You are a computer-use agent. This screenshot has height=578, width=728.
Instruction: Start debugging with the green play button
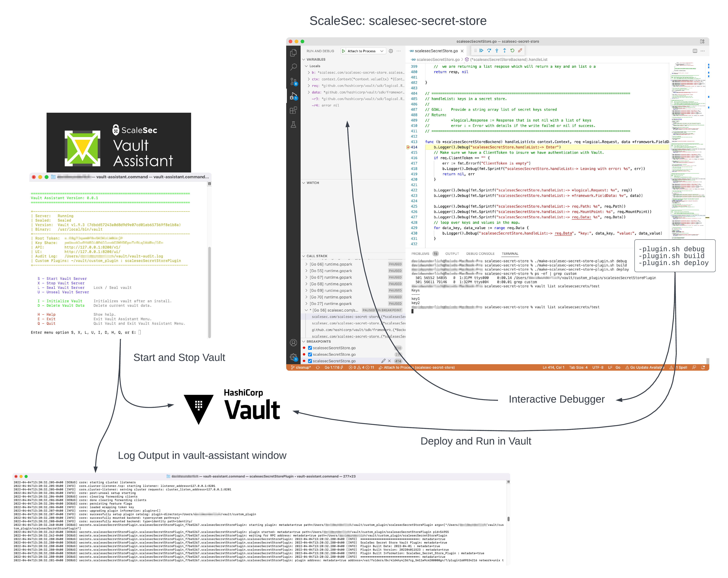click(343, 51)
